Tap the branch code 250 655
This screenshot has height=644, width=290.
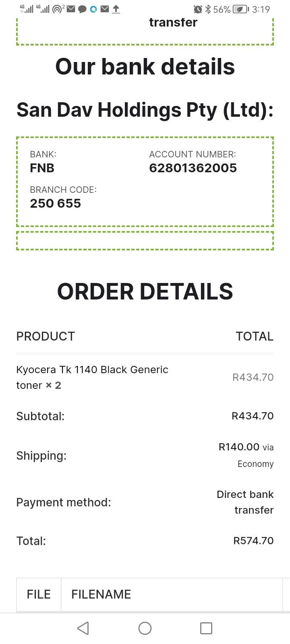click(55, 203)
